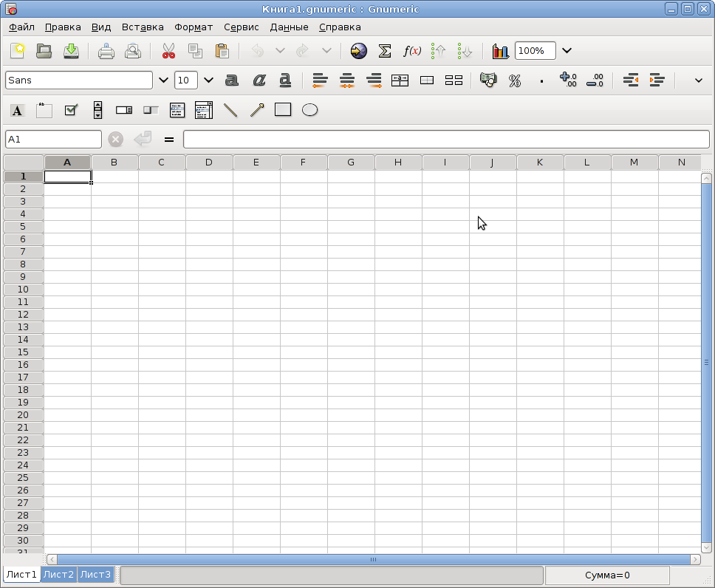This screenshot has width=715, height=588.
Task: Select the column D header
Action: [208, 163]
